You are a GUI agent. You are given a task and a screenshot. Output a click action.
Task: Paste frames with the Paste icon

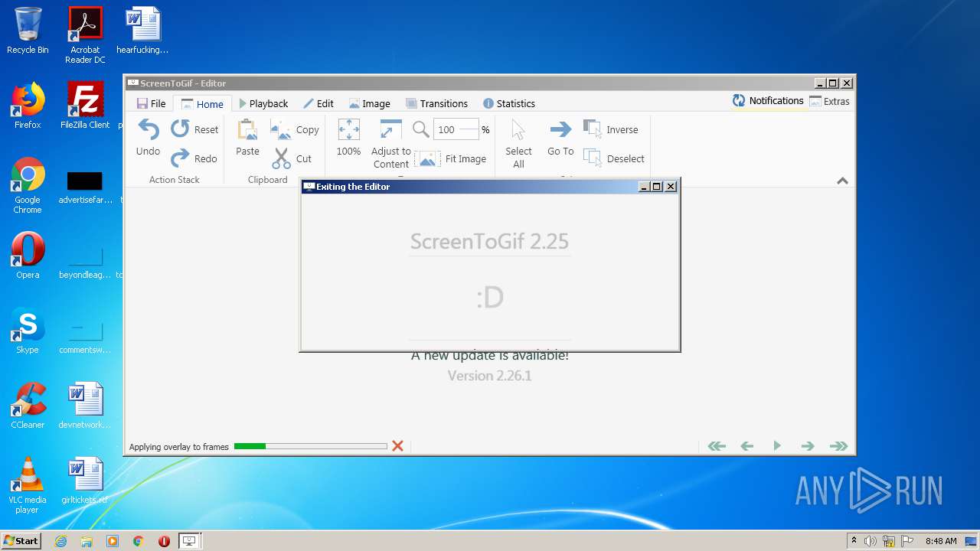[x=247, y=129]
